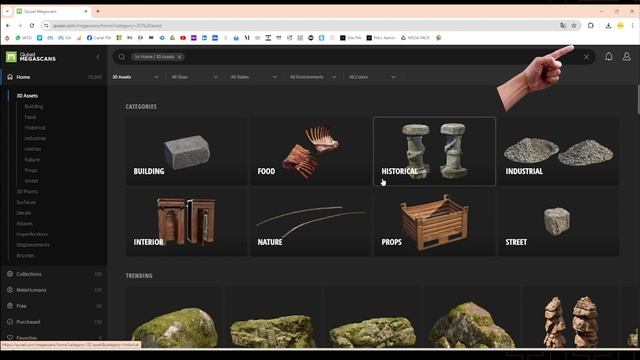640x360 pixels.
Task: Open the Chrome three-dot menu
Action: pyautogui.click(x=632, y=25)
